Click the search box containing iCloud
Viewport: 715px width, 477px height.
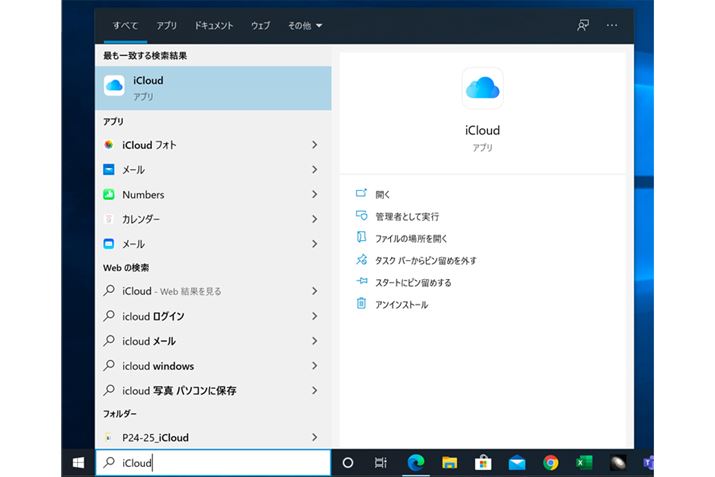[212, 463]
